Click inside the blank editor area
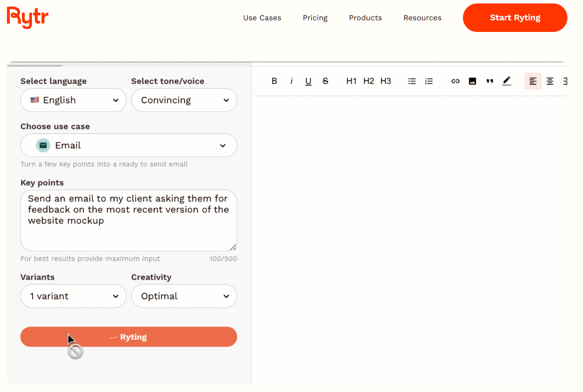Viewport: 583px width, 392px height. tap(409, 240)
